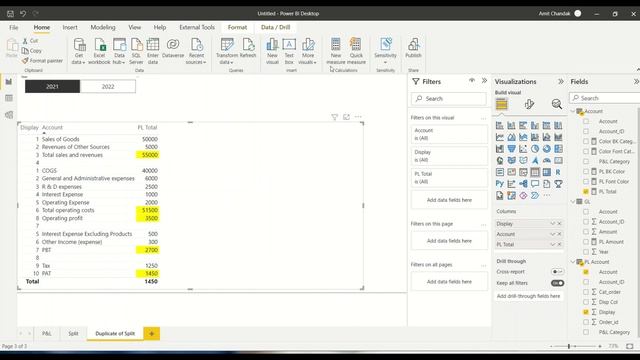Open dropdown for PL Total column well

(553, 244)
